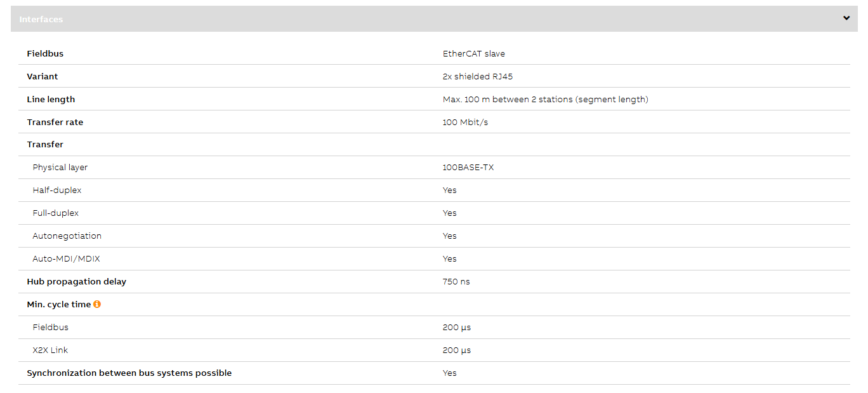Collapse the Interfaces section with the chevron
The width and height of the screenshot is (868, 393).
point(846,18)
